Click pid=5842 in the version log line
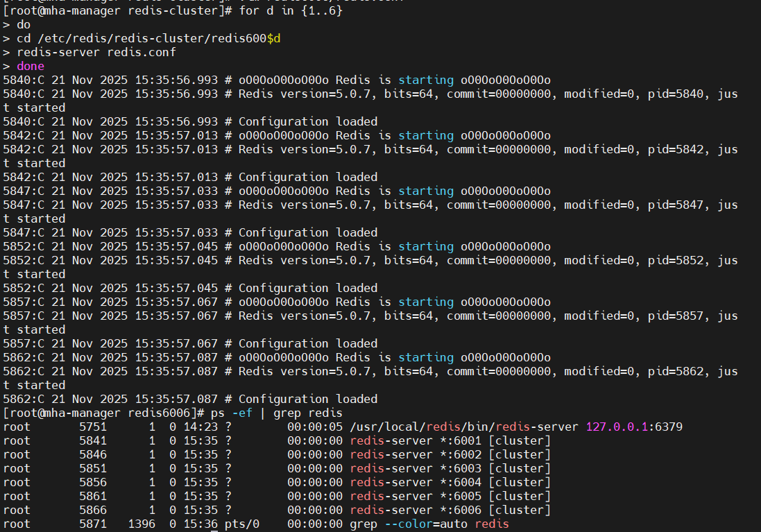Image resolution: width=761 pixels, height=532 pixels. tap(675, 150)
